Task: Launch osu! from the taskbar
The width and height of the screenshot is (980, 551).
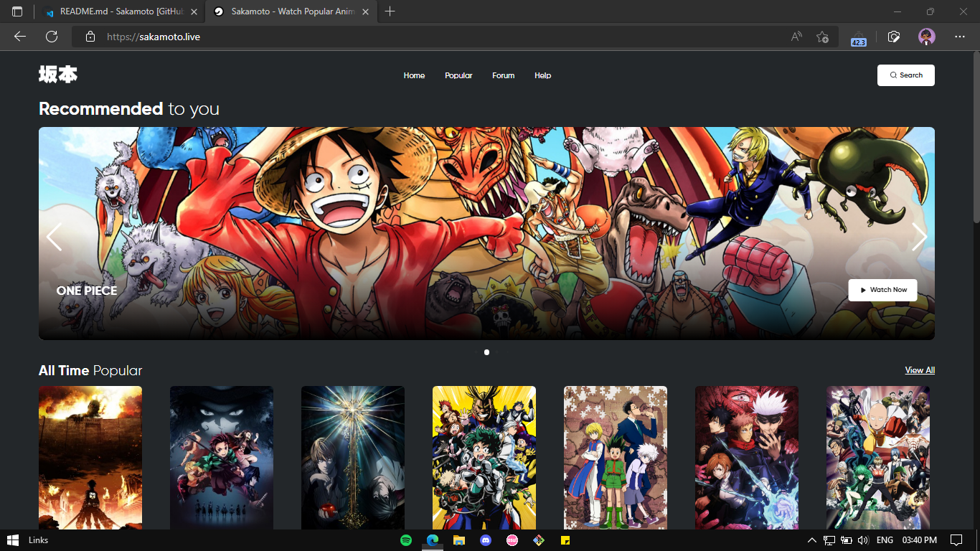Action: coord(512,540)
